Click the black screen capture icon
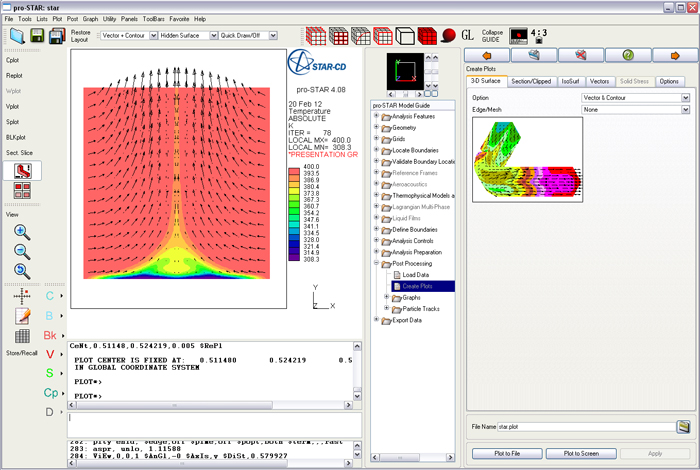The height and width of the screenshot is (470, 700). coord(518,36)
